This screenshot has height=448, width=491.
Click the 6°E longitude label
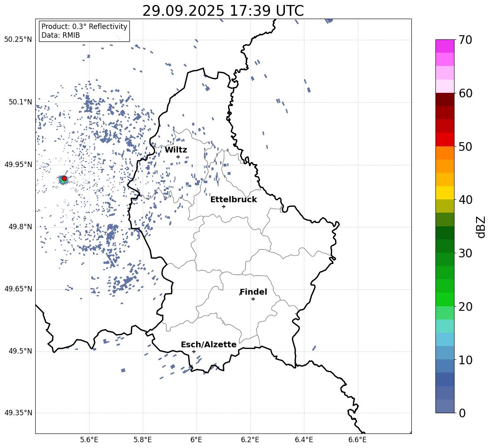click(196, 440)
